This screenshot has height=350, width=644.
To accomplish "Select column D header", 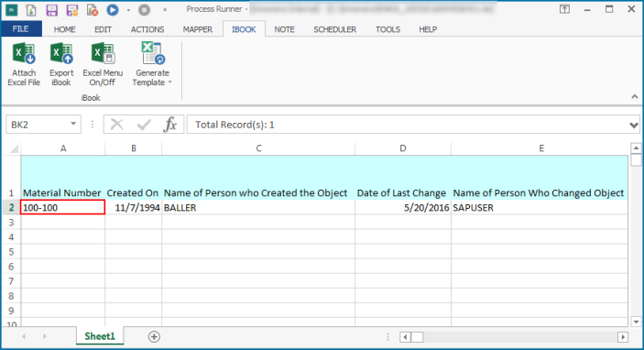I will 403,148.
